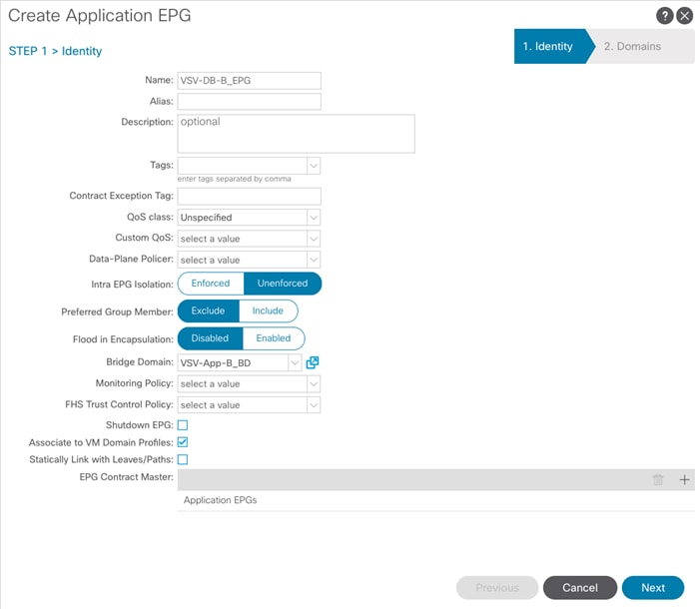Expand the Custom QoS dropdown

point(314,239)
